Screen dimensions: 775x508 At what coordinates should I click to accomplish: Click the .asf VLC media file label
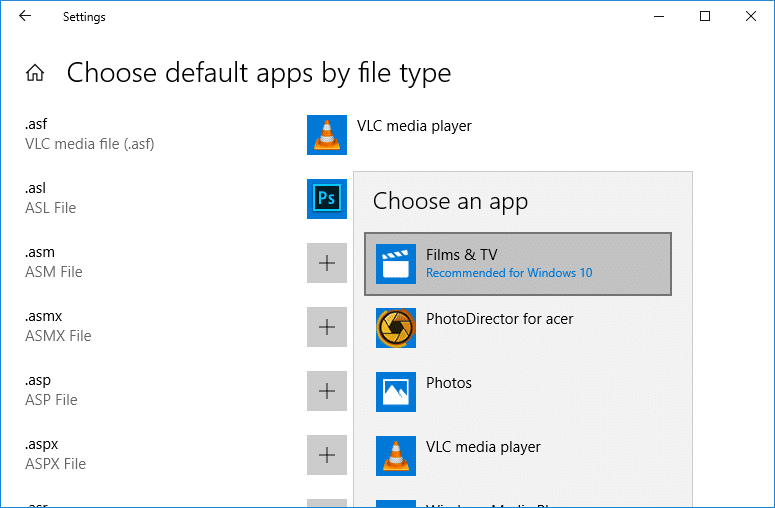point(89,134)
